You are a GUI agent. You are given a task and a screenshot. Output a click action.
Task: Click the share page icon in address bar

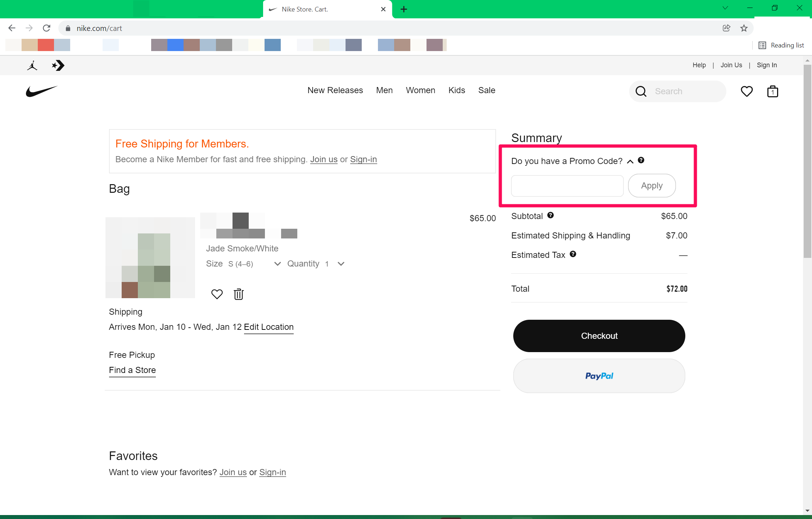(x=727, y=28)
